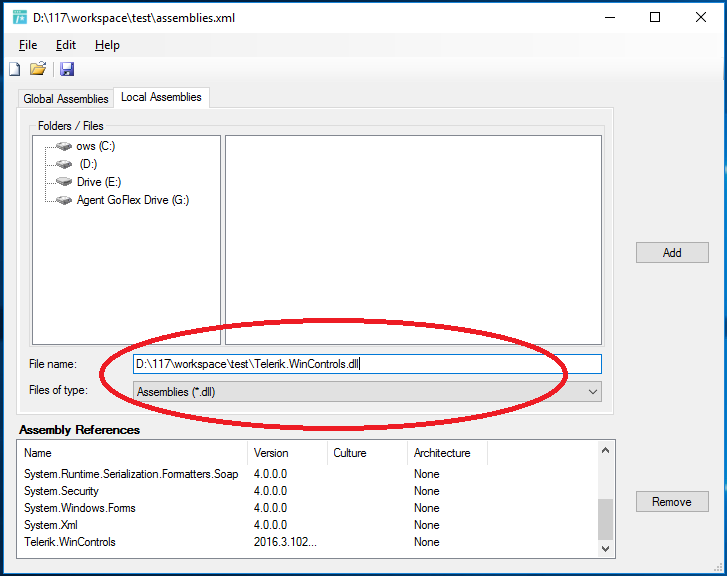Viewport: 727px width, 576px height.
Task: Sort by Version column header
Action: 287,453
